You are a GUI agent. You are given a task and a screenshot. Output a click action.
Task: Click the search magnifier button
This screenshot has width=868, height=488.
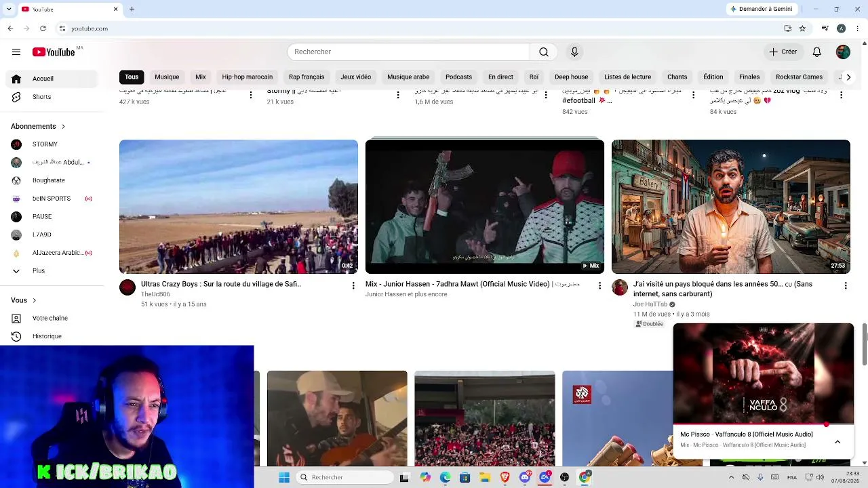point(544,52)
